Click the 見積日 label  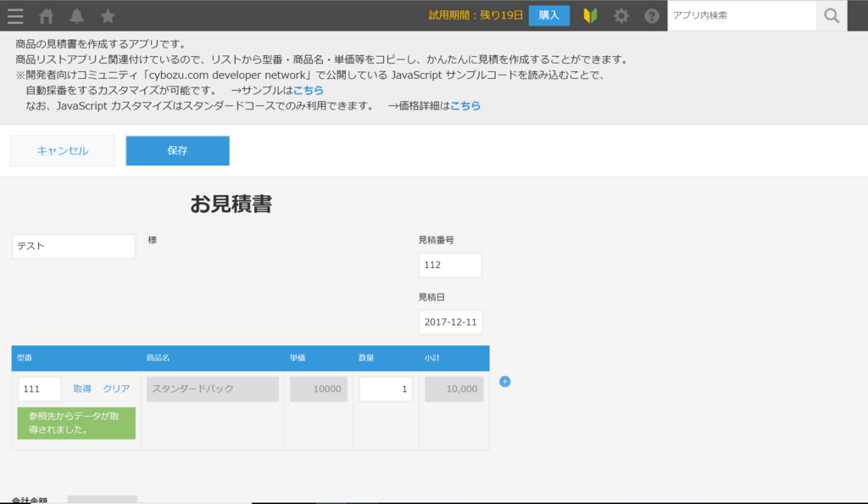pyautogui.click(x=431, y=297)
